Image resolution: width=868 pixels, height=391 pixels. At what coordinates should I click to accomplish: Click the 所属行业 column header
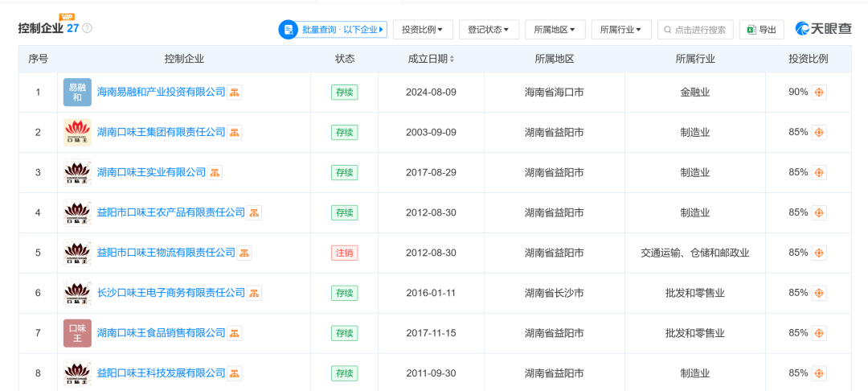[x=694, y=60]
